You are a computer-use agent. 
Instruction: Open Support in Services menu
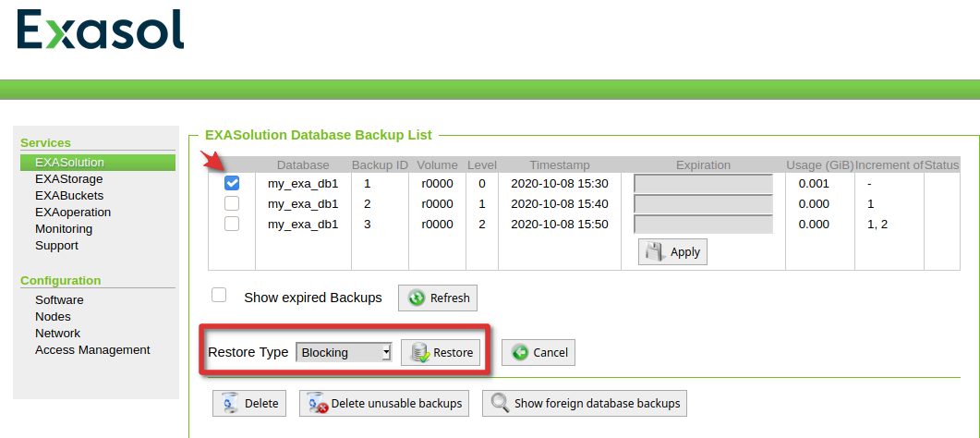point(57,246)
